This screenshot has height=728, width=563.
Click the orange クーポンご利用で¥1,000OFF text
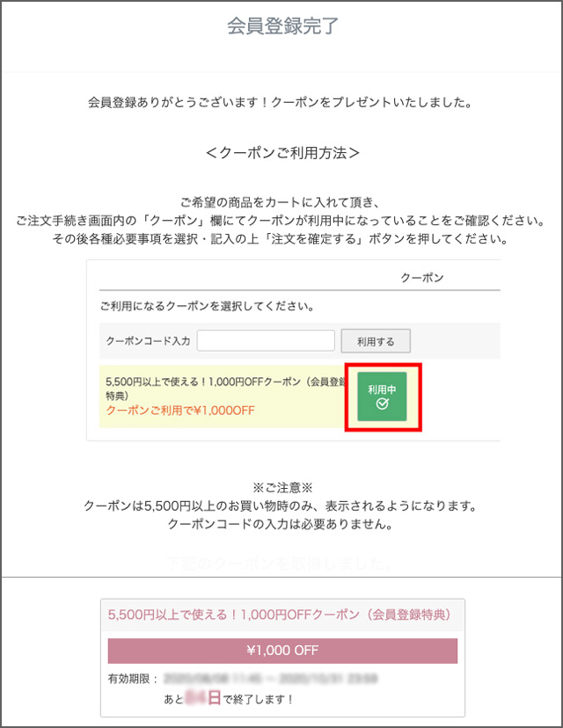click(180, 411)
